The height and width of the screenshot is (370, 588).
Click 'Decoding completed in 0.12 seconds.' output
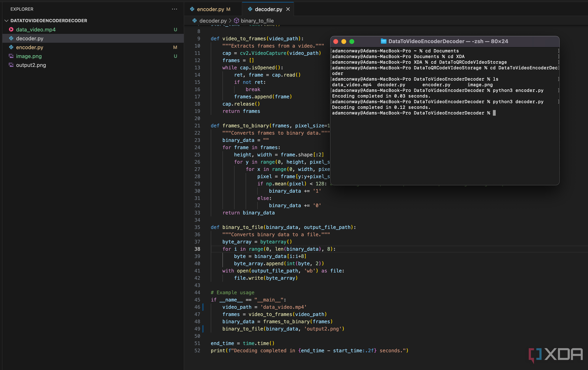click(x=381, y=107)
